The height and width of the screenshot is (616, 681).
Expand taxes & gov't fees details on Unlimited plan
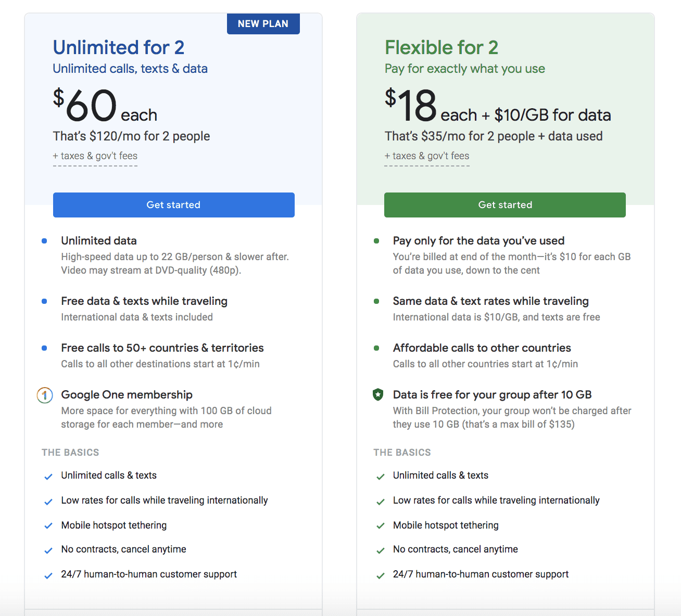pos(95,156)
